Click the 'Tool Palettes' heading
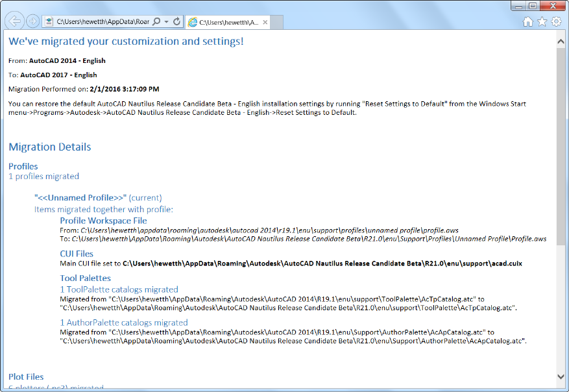569x392 pixels. 85,278
